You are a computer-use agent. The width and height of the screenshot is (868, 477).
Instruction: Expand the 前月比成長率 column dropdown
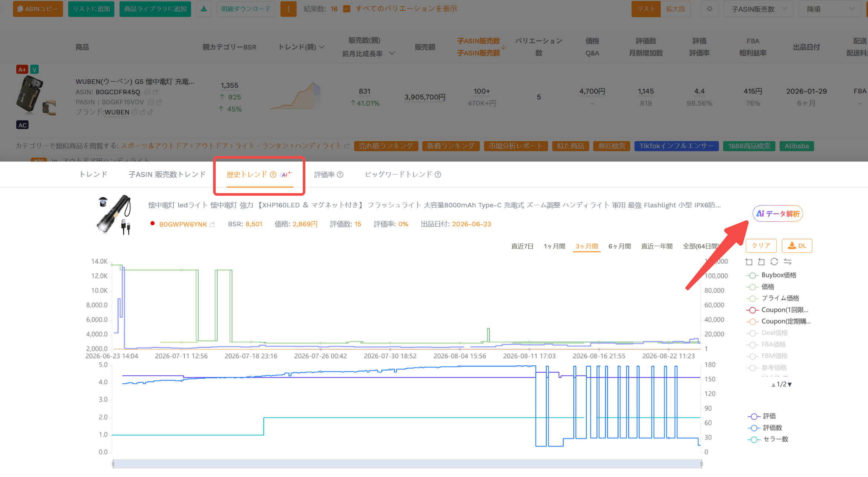[392, 53]
